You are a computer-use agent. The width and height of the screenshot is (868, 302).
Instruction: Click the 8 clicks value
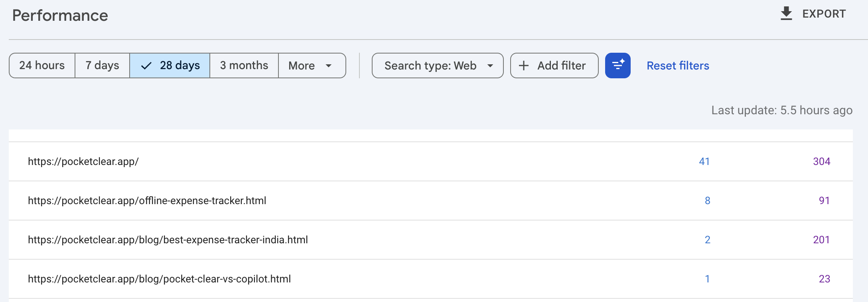click(x=708, y=201)
